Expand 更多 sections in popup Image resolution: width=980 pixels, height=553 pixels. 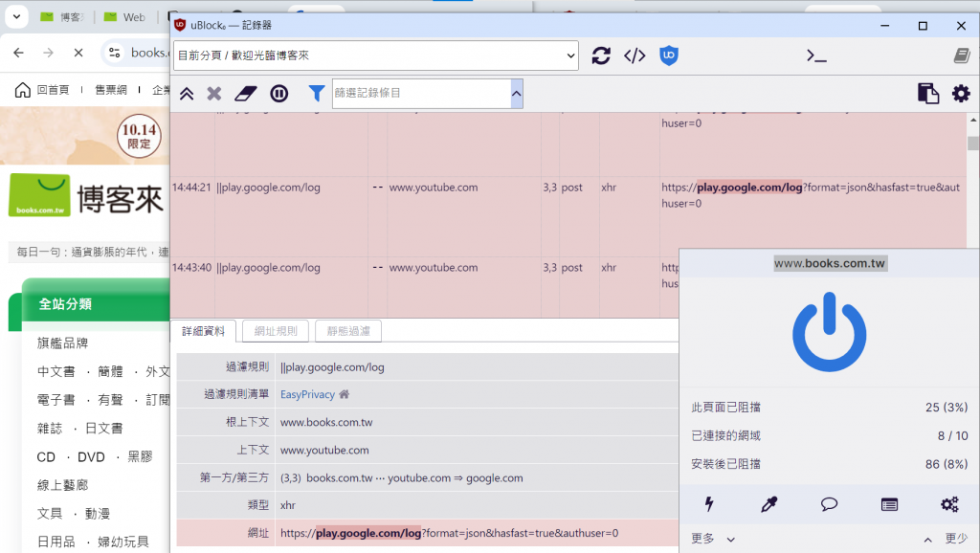(713, 539)
